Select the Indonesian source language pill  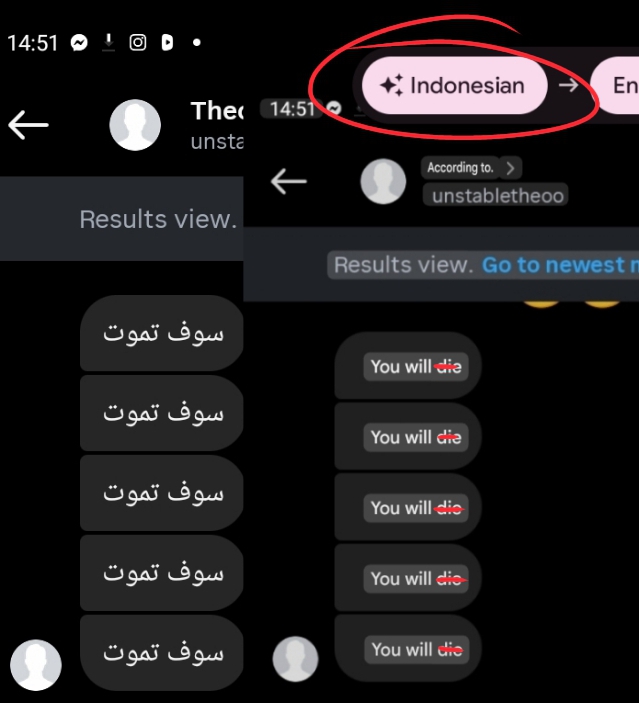454,85
